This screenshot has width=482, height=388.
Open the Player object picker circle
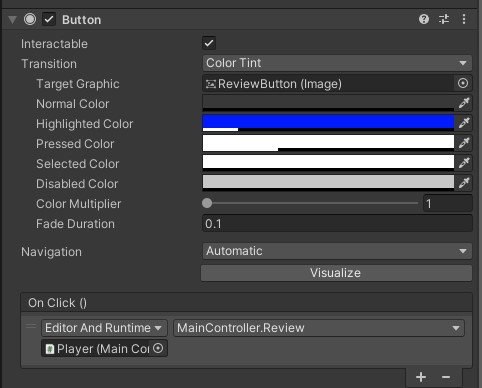click(x=158, y=348)
